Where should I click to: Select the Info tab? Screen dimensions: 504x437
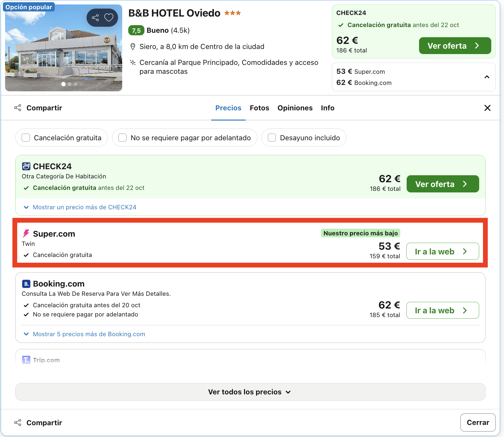pos(328,108)
